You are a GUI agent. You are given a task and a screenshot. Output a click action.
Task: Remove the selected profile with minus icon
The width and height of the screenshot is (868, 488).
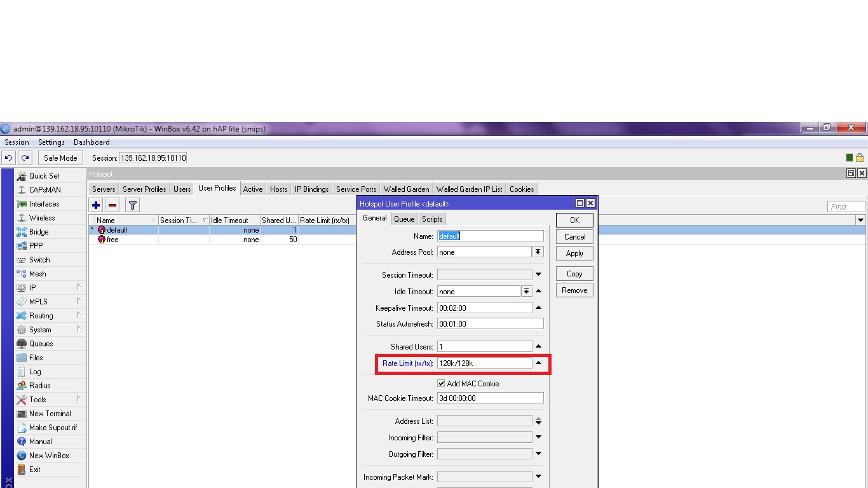tap(112, 205)
